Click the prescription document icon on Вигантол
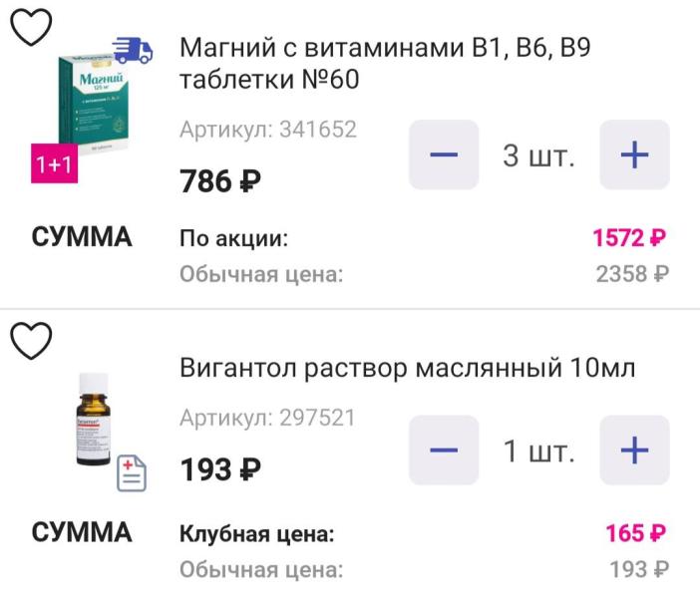Image resolution: width=700 pixels, height=598 pixels. [132, 473]
